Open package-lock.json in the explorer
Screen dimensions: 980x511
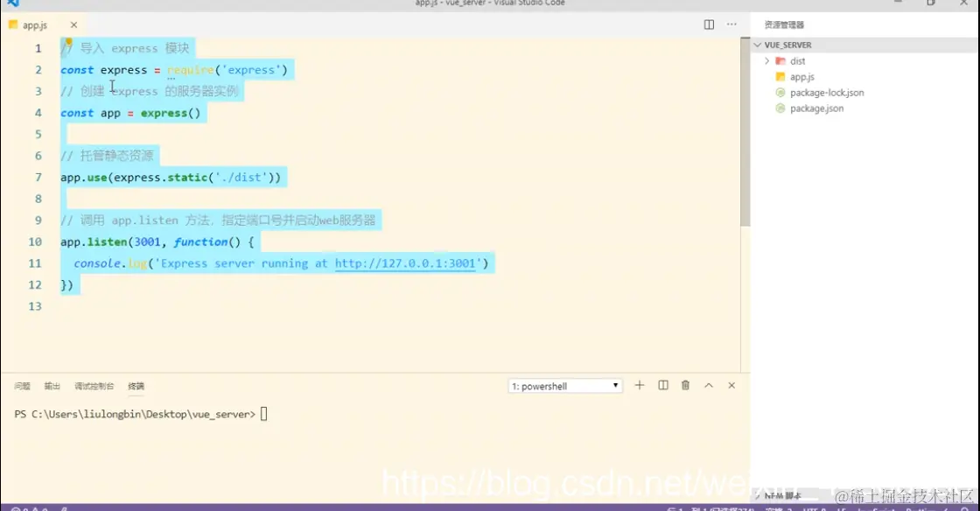click(826, 93)
